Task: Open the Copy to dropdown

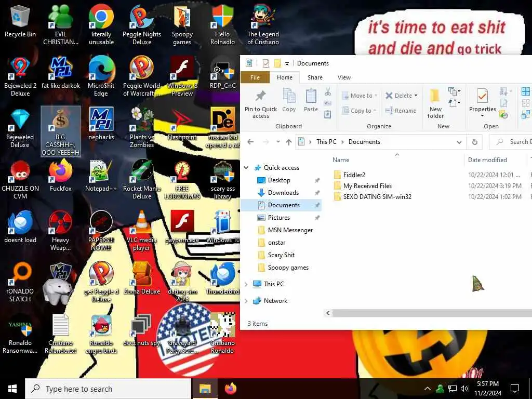Action: [x=360, y=111]
